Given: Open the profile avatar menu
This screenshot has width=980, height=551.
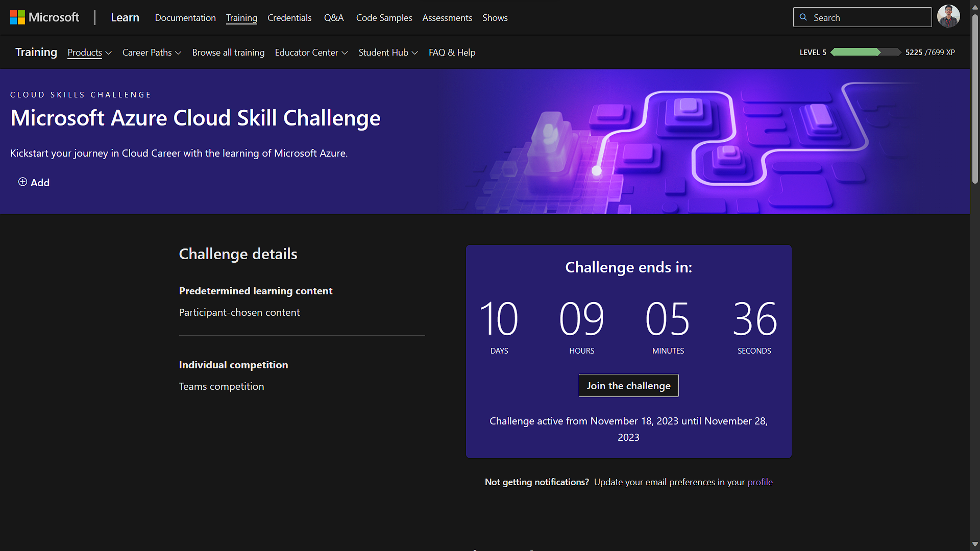Looking at the screenshot, I should tap(948, 16).
